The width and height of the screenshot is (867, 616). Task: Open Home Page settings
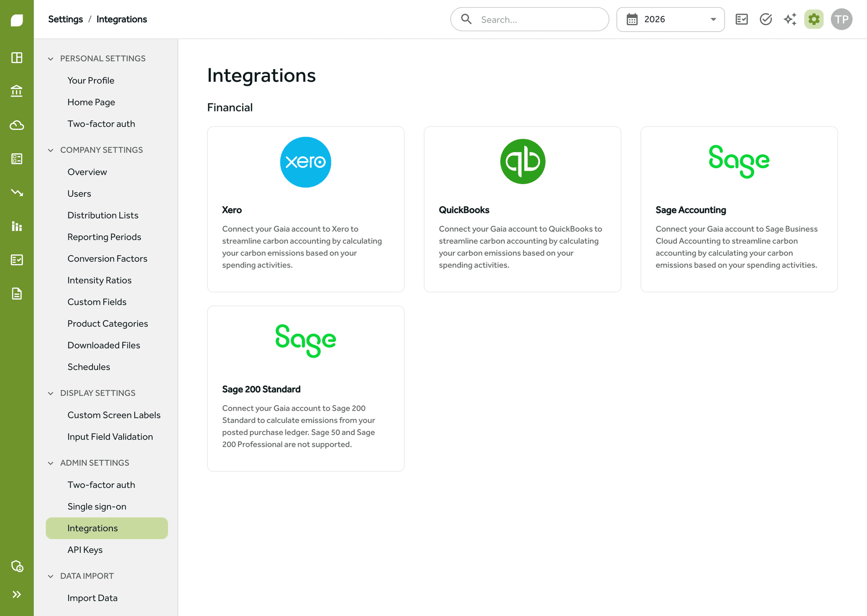click(x=91, y=102)
